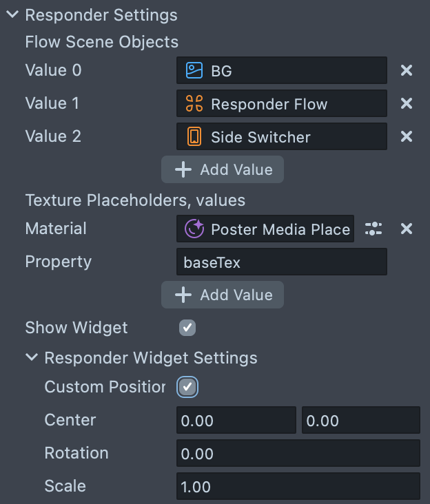
Task: Click the first Center coordinate field
Action: pyautogui.click(x=236, y=421)
